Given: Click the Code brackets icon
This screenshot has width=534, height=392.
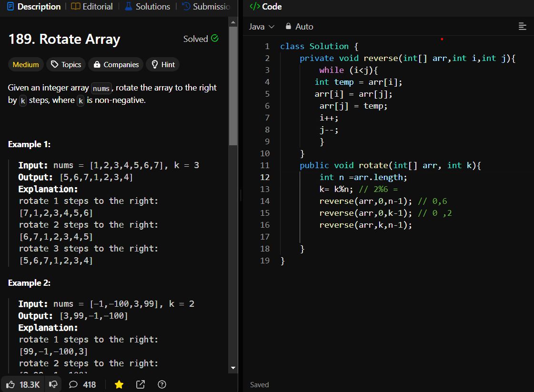Looking at the screenshot, I should [255, 7].
